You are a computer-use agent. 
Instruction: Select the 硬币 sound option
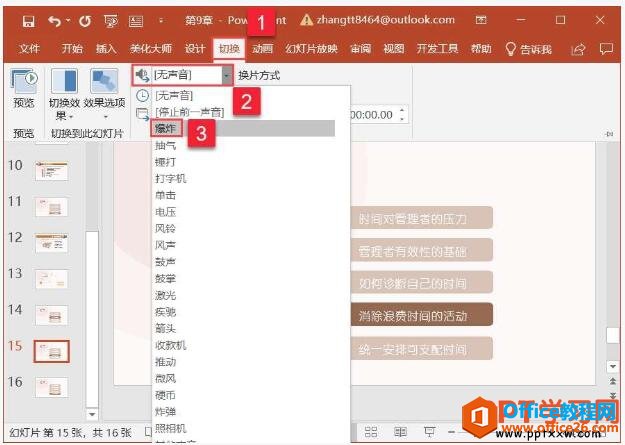point(165,395)
